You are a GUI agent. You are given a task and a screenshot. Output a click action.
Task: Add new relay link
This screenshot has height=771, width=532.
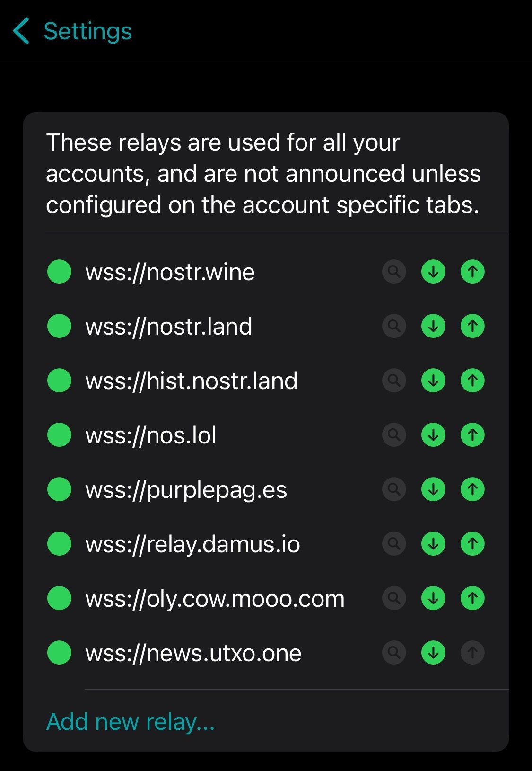tap(131, 722)
